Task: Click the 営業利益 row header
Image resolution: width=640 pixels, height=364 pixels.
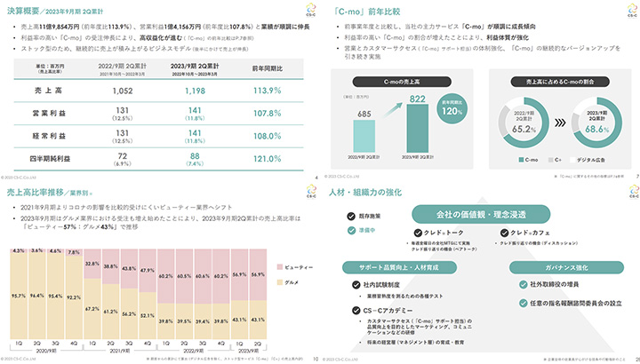Action: click(x=49, y=114)
